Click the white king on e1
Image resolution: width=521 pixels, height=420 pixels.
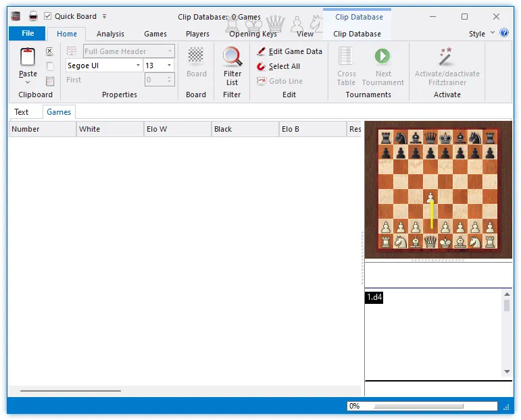(445, 242)
